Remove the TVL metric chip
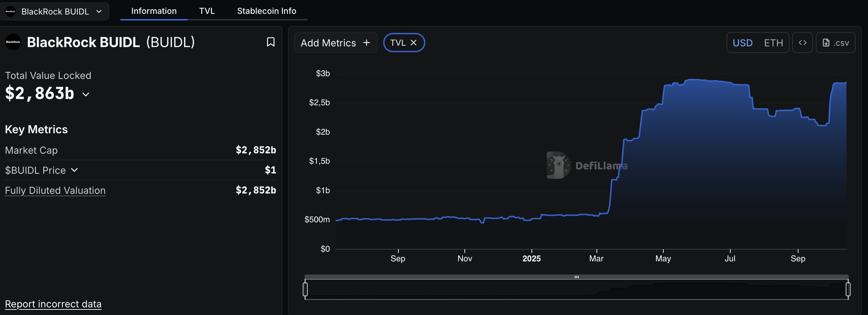The height and width of the screenshot is (315, 868). click(x=414, y=43)
